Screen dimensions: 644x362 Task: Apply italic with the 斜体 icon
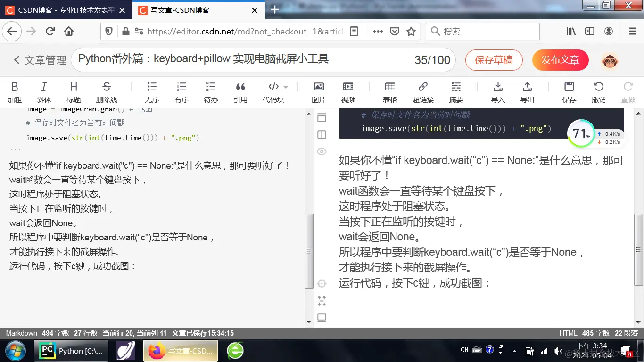(x=44, y=92)
